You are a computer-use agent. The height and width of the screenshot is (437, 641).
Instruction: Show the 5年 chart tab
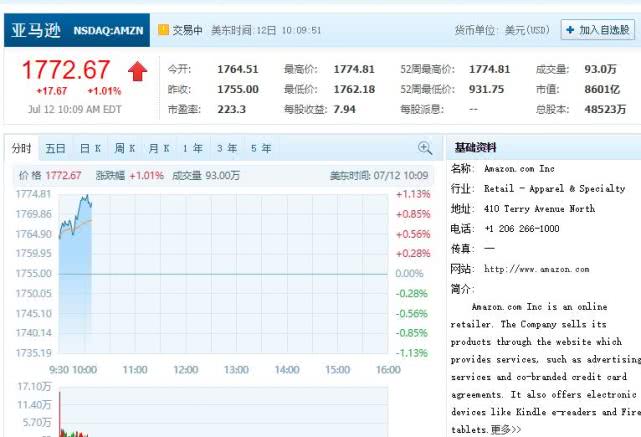(261, 148)
